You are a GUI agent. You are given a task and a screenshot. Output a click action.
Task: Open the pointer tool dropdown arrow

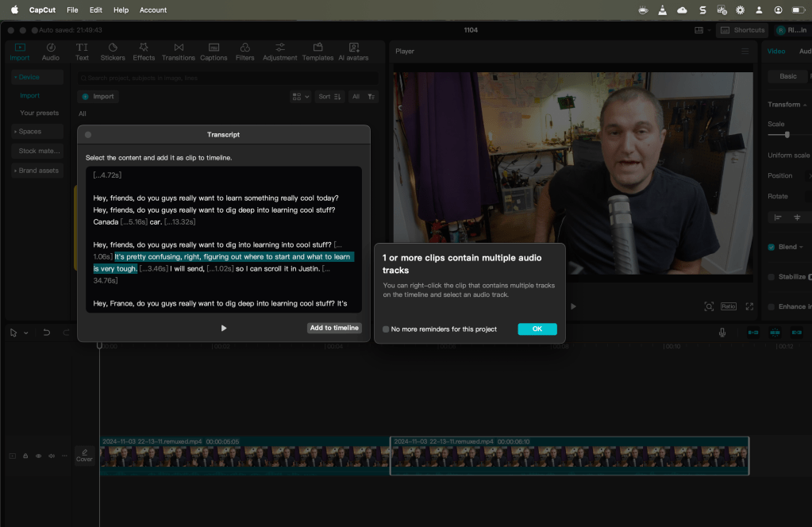26,333
